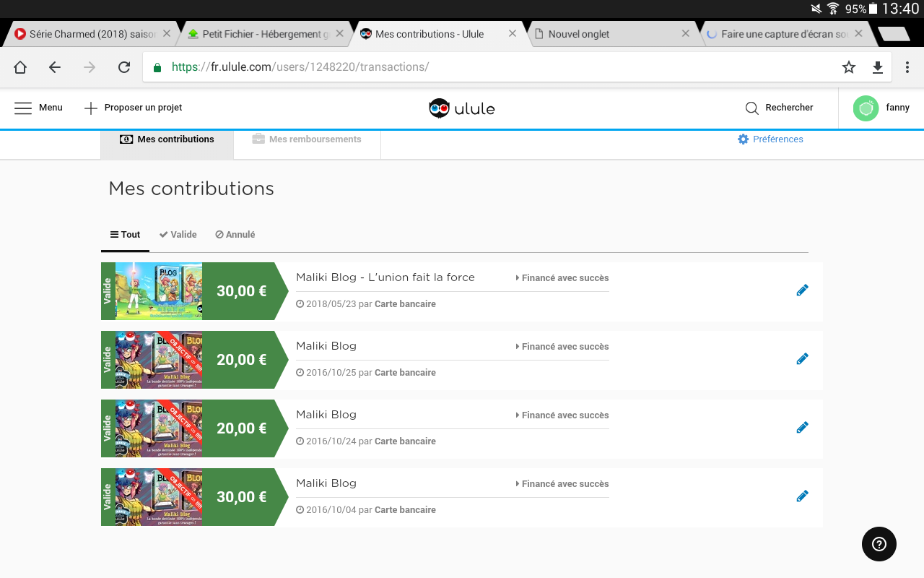
Task: Switch to the Mes remboursements tab
Action: [x=307, y=139]
